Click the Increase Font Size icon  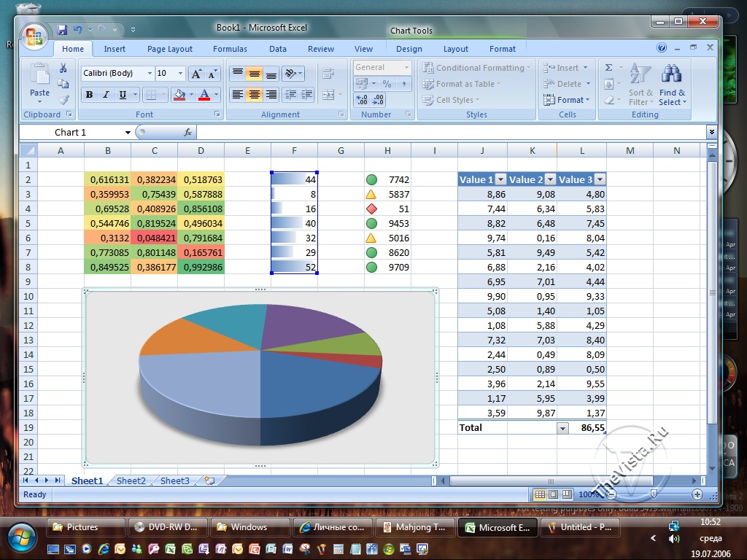pos(196,74)
